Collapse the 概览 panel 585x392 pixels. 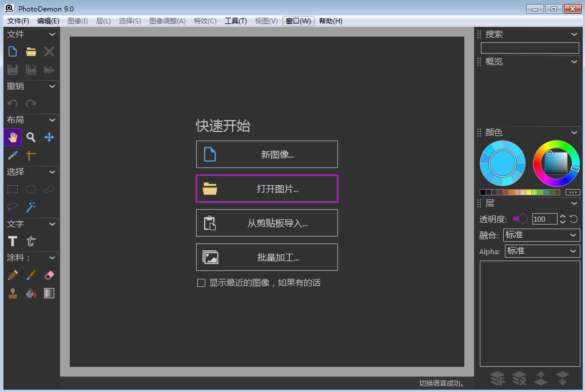tap(574, 61)
